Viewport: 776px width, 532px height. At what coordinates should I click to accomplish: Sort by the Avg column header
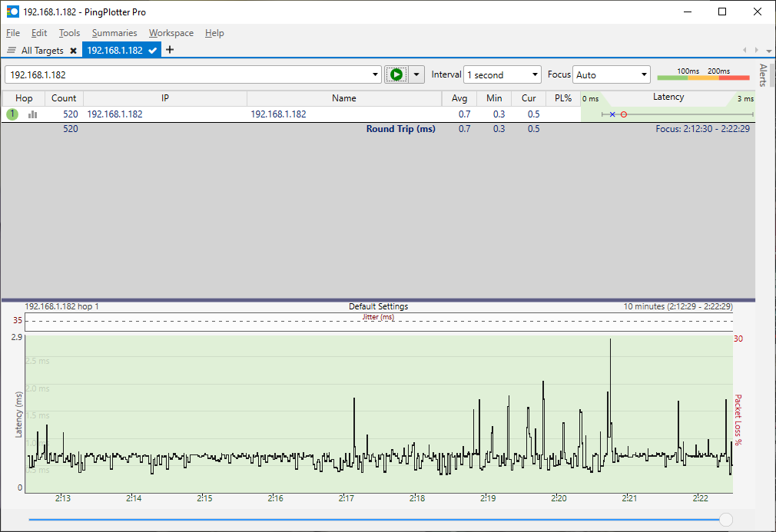459,98
